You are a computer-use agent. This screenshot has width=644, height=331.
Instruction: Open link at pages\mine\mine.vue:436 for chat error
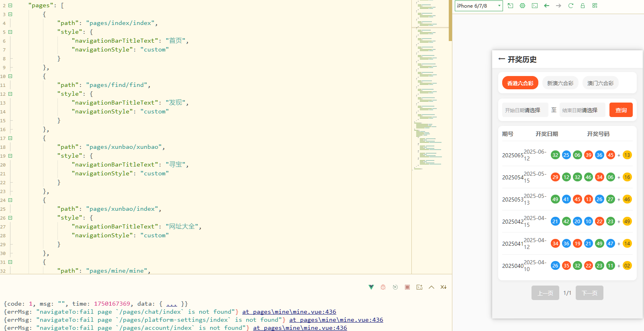pyautogui.click(x=289, y=312)
